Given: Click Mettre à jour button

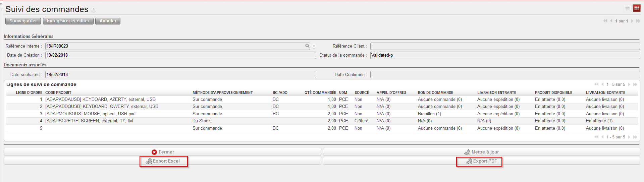Looking at the screenshot, I should (x=481, y=152).
